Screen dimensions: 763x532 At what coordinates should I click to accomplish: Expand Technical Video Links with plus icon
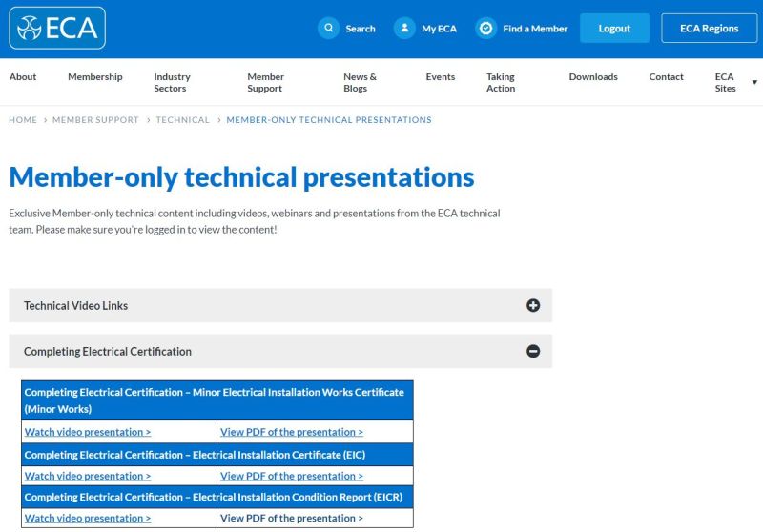[x=533, y=305]
